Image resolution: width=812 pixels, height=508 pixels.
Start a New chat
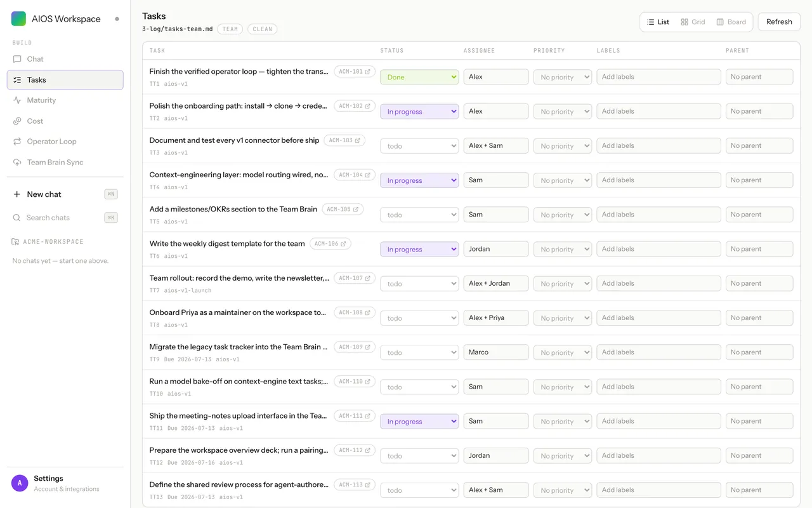pyautogui.click(x=65, y=194)
